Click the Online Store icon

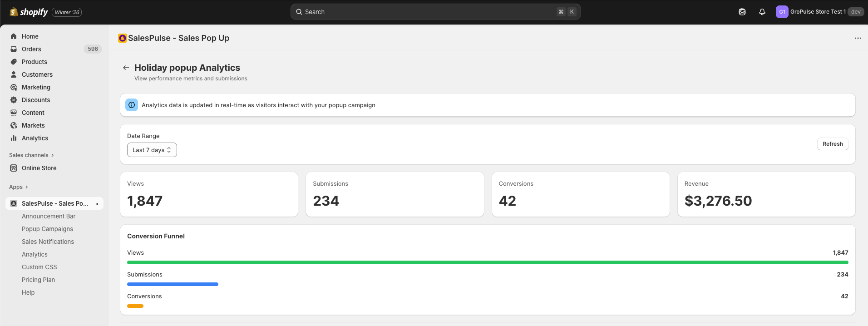click(14, 168)
